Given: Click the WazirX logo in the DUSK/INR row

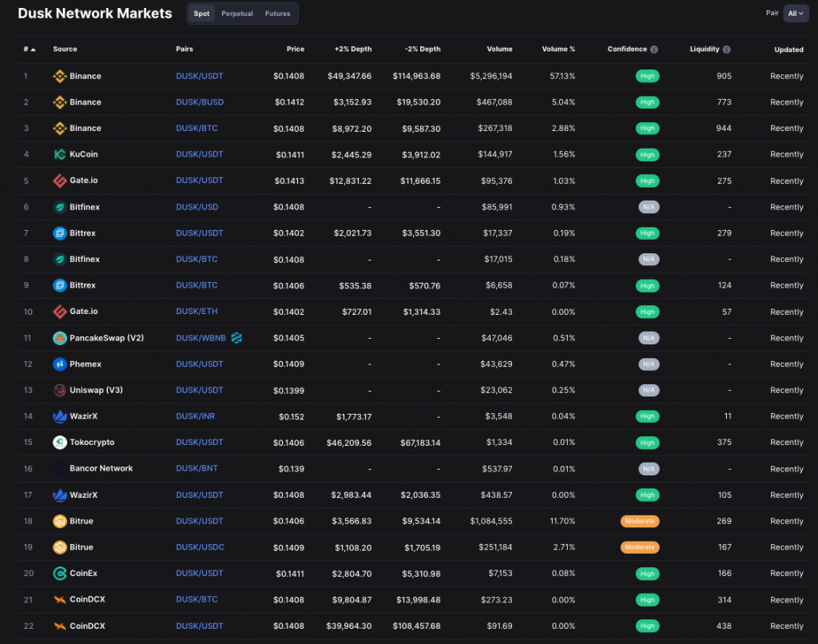Looking at the screenshot, I should pyautogui.click(x=59, y=416).
